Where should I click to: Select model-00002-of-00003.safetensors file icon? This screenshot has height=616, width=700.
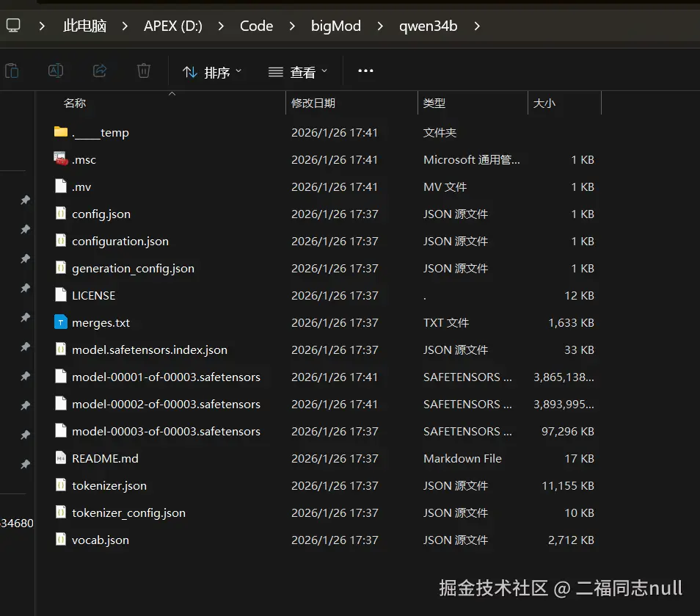[61, 403]
